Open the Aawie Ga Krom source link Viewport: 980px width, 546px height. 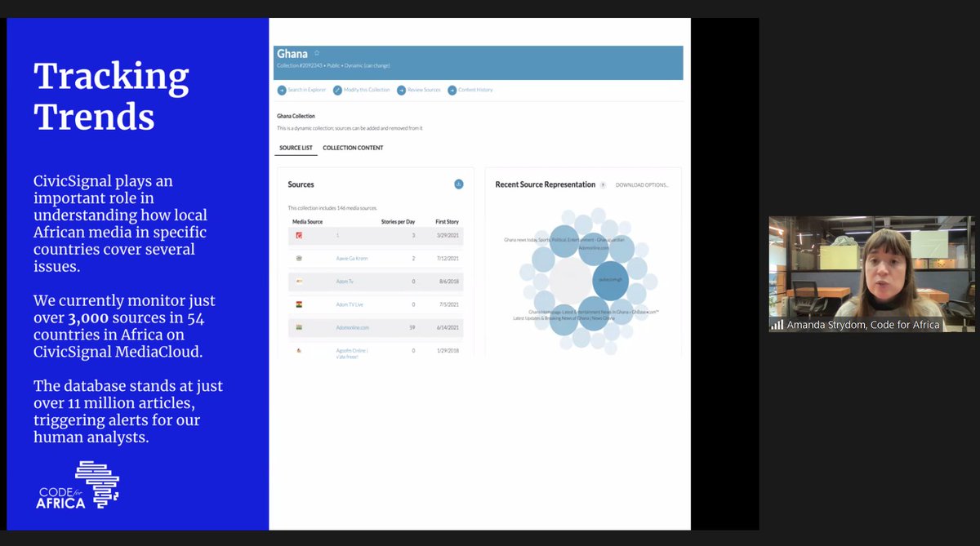click(x=351, y=259)
